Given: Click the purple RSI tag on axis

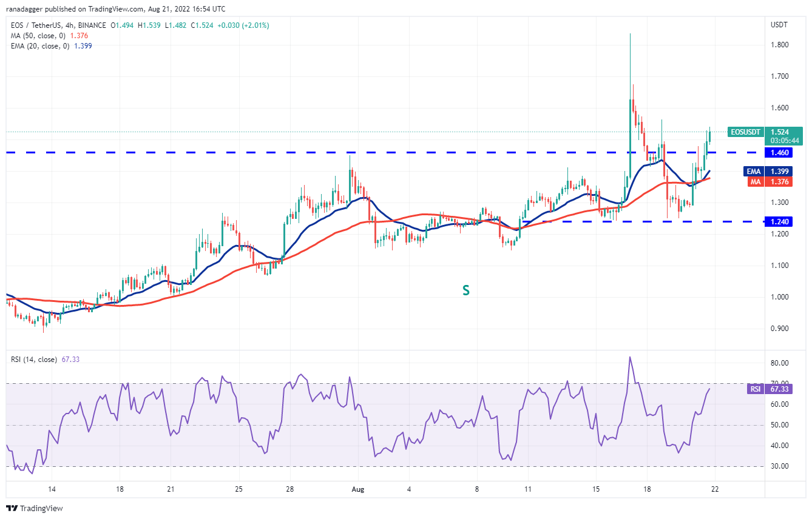Looking at the screenshot, I should pyautogui.click(x=755, y=389).
